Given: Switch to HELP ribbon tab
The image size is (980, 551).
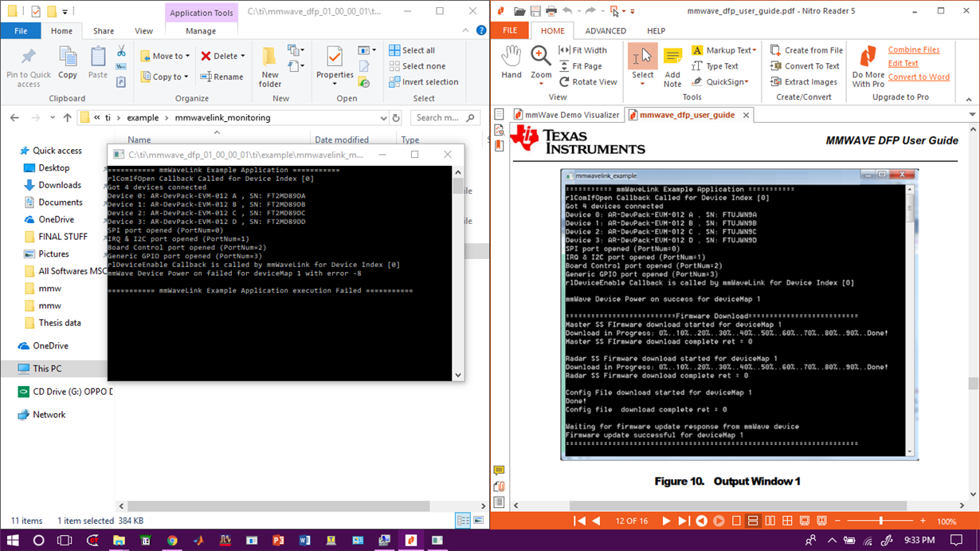Looking at the screenshot, I should click(656, 31).
